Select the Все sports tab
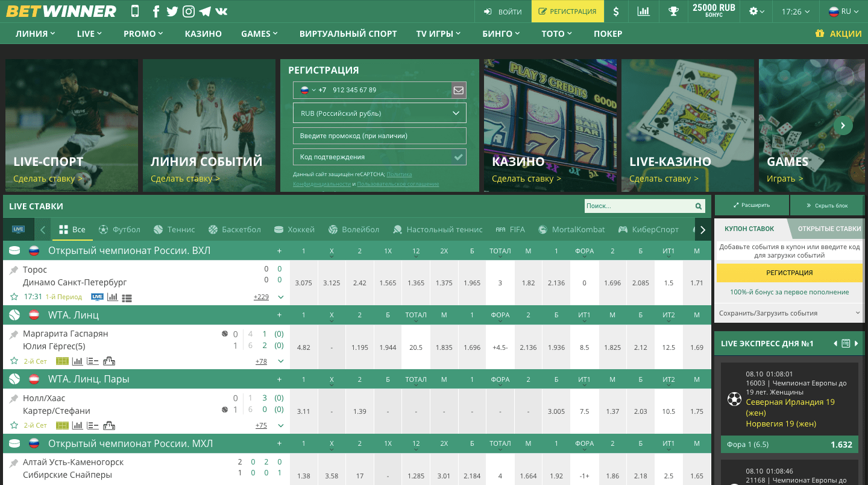This screenshot has height=485, width=868. [x=72, y=230]
